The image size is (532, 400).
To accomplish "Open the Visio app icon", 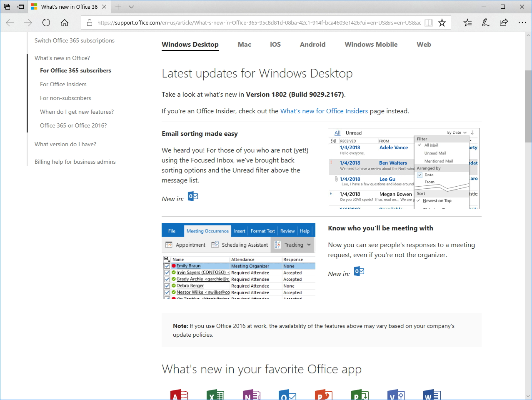I will 395,394.
